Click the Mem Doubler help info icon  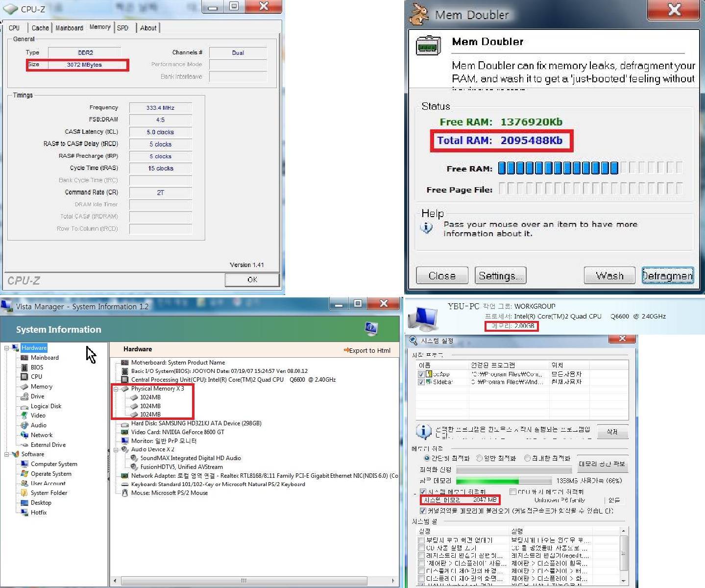click(x=426, y=228)
